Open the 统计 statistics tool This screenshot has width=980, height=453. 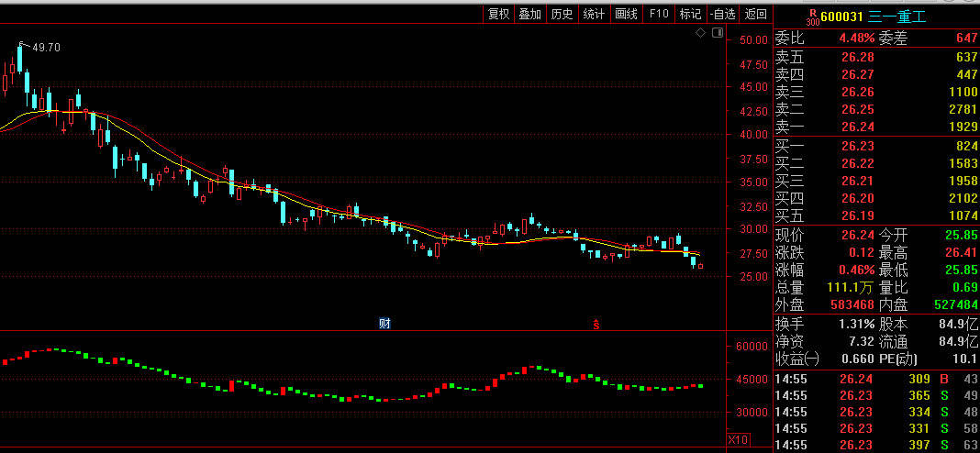(x=594, y=14)
